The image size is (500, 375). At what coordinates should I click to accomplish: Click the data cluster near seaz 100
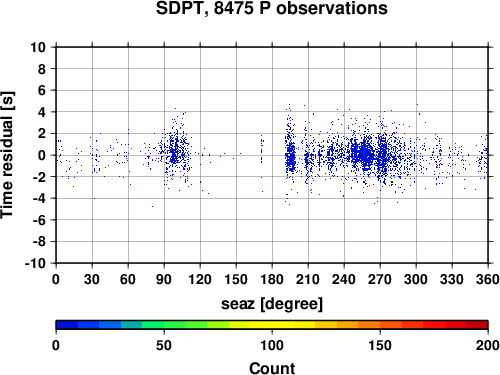click(175, 153)
